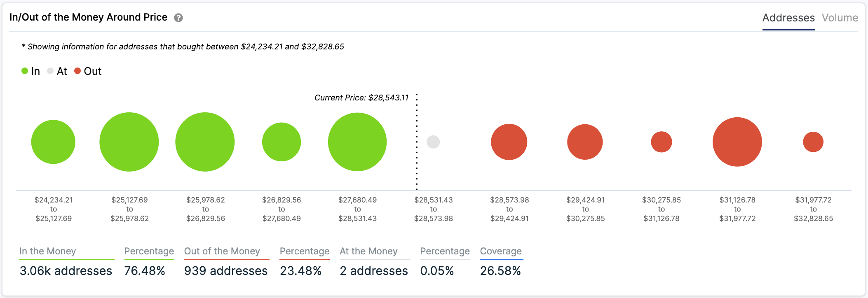
Task: Click the small red bubble for $31,977.72 range
Action: [813, 142]
